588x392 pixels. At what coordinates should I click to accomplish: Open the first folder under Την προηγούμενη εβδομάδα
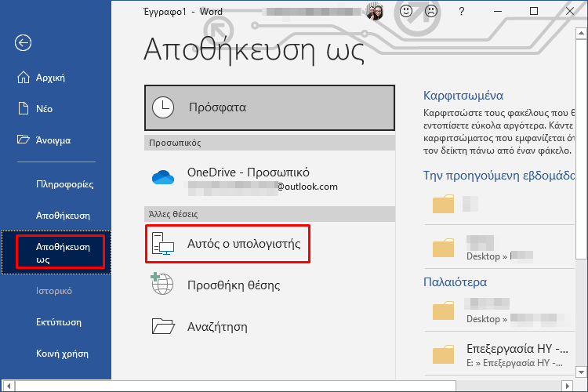point(499,205)
